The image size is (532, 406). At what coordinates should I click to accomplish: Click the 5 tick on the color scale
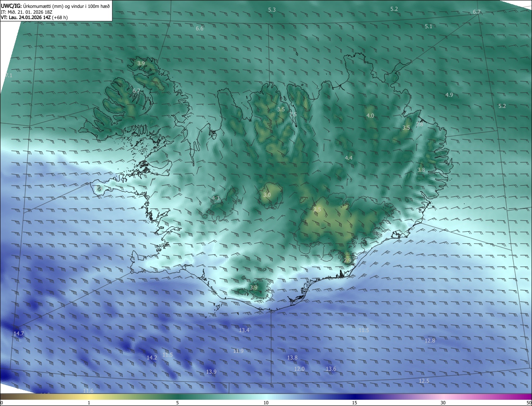pos(177,403)
